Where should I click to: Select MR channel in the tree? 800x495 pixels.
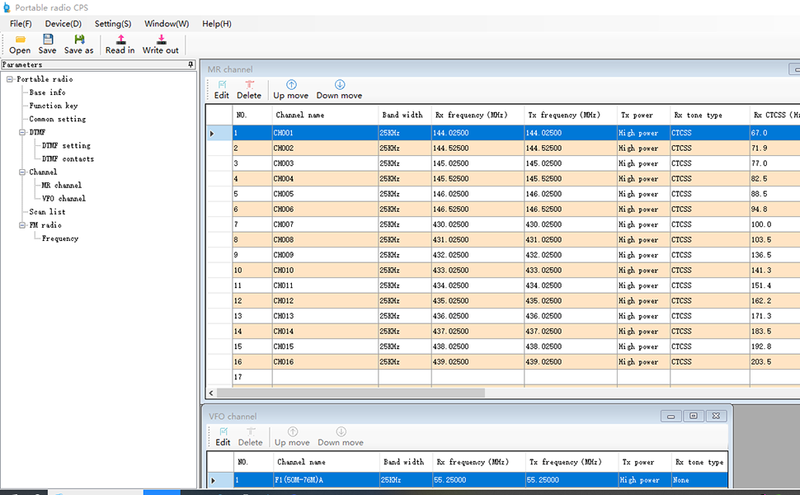[62, 185]
